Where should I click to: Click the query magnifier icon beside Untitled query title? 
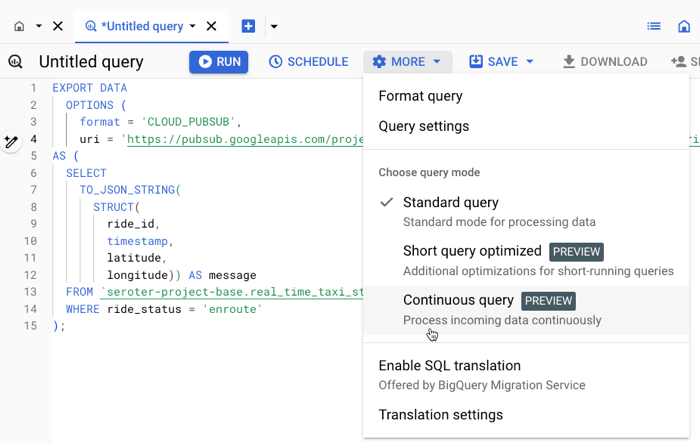[16, 62]
